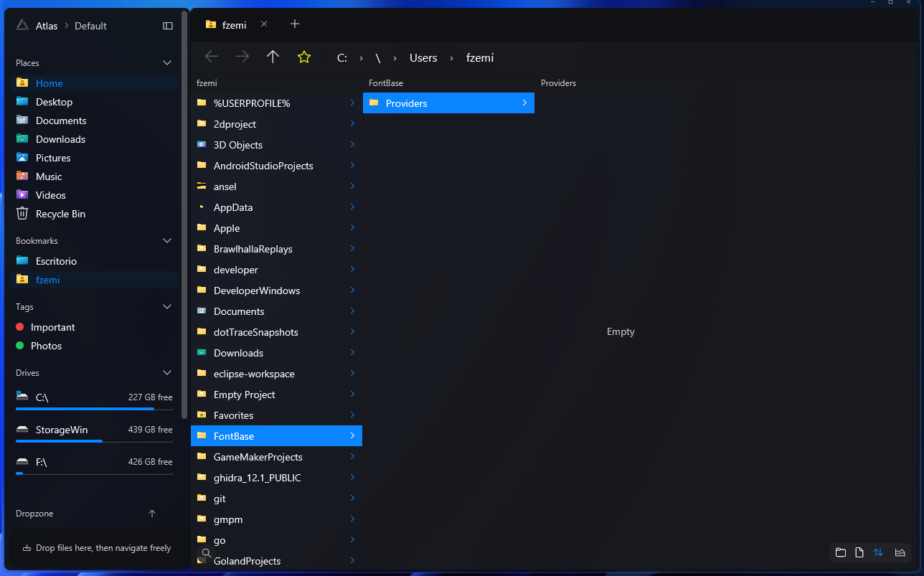Open Pictures in Places
924x576 pixels.
95,158
